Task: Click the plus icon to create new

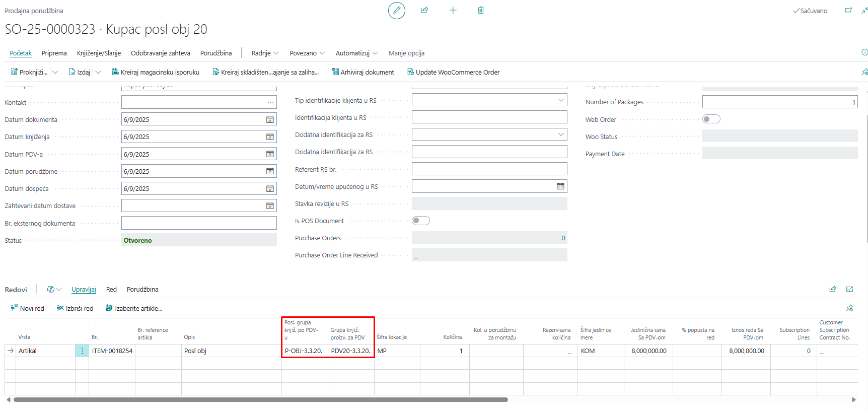Action: [x=453, y=11]
